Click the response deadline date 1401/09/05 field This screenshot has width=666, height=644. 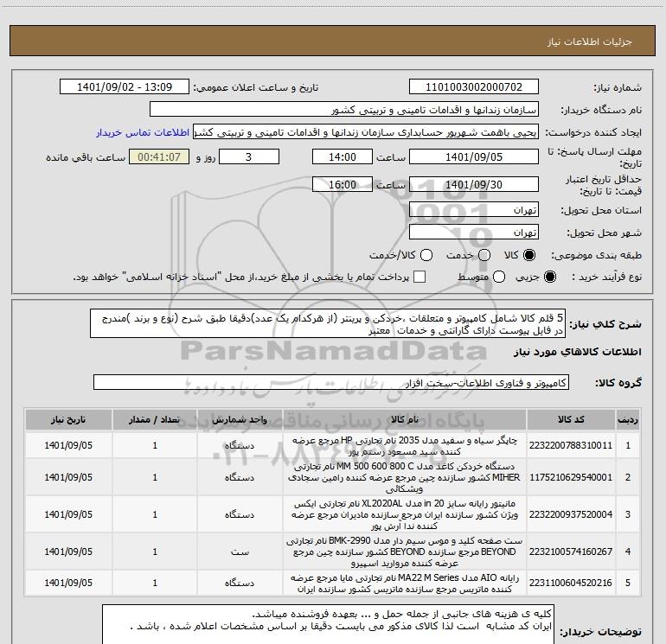[x=474, y=156]
